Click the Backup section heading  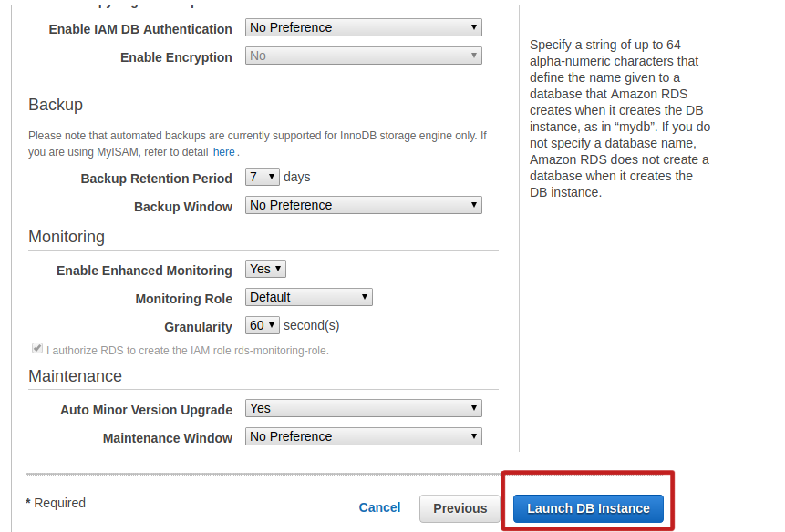pos(56,105)
